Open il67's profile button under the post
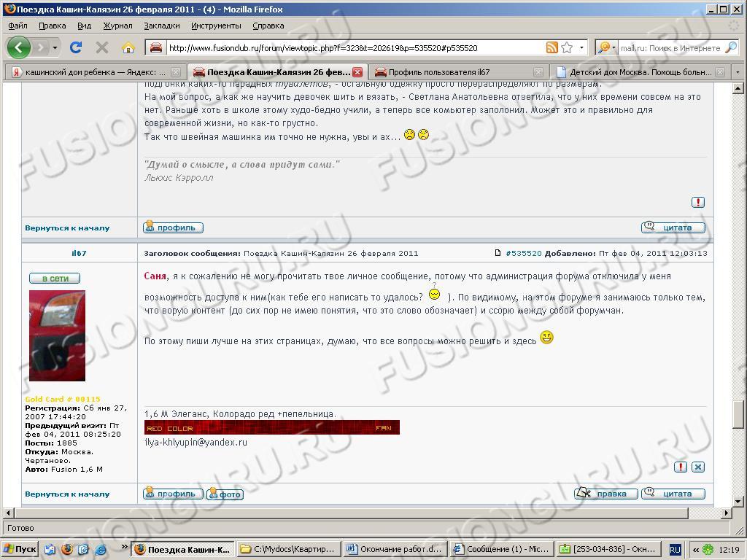747x560 pixels. pos(174,494)
